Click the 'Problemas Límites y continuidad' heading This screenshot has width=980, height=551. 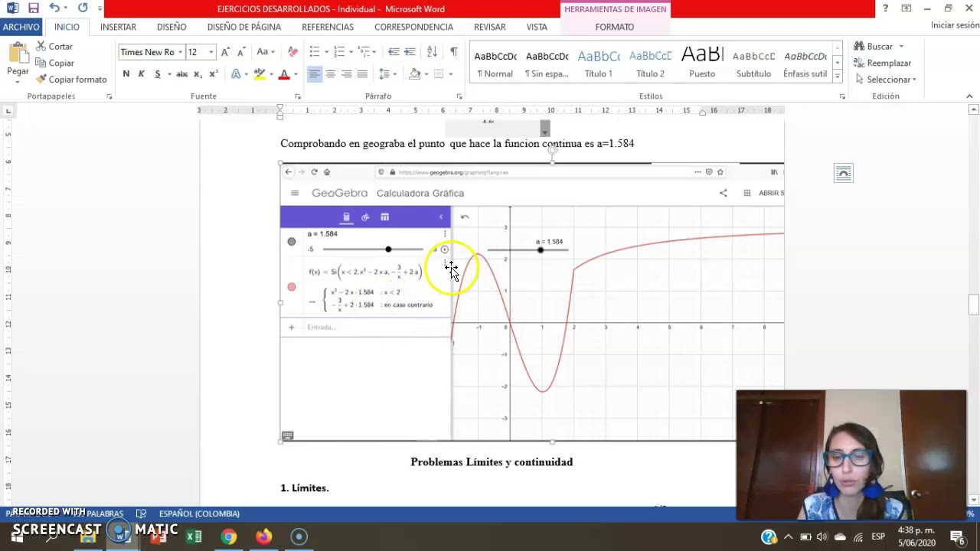(x=492, y=462)
